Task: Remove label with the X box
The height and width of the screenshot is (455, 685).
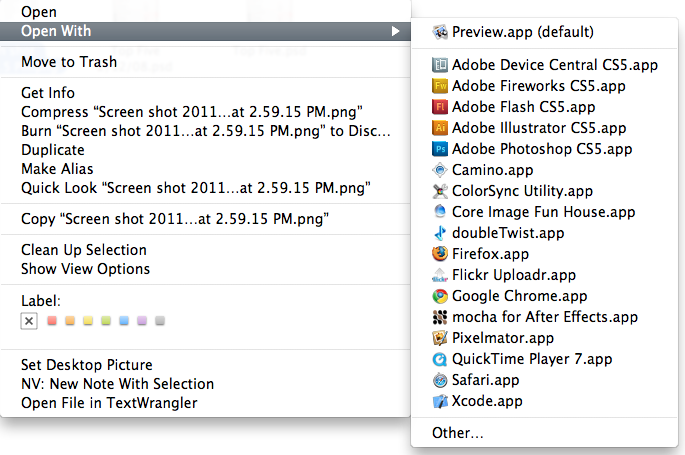Action: 29,321
